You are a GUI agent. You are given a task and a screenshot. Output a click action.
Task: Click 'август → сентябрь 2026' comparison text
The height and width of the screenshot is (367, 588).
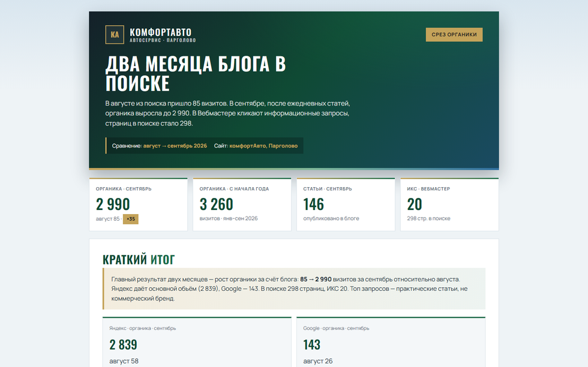[x=175, y=146]
